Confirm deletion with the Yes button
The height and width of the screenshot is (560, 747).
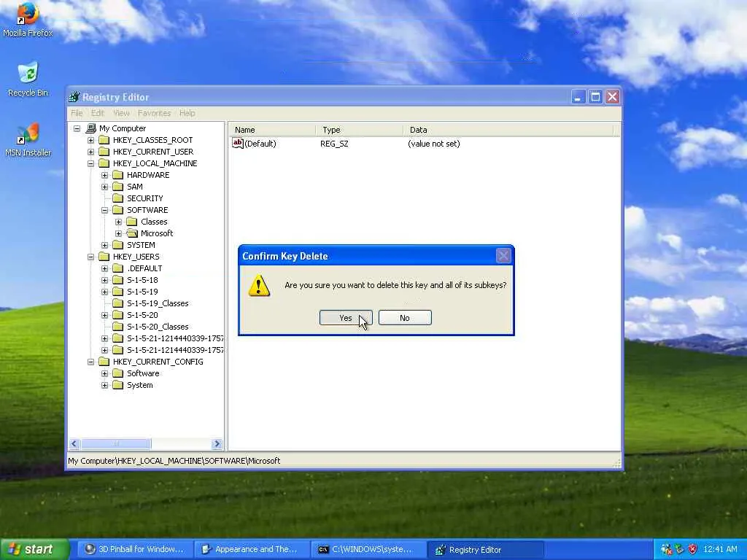coord(346,318)
